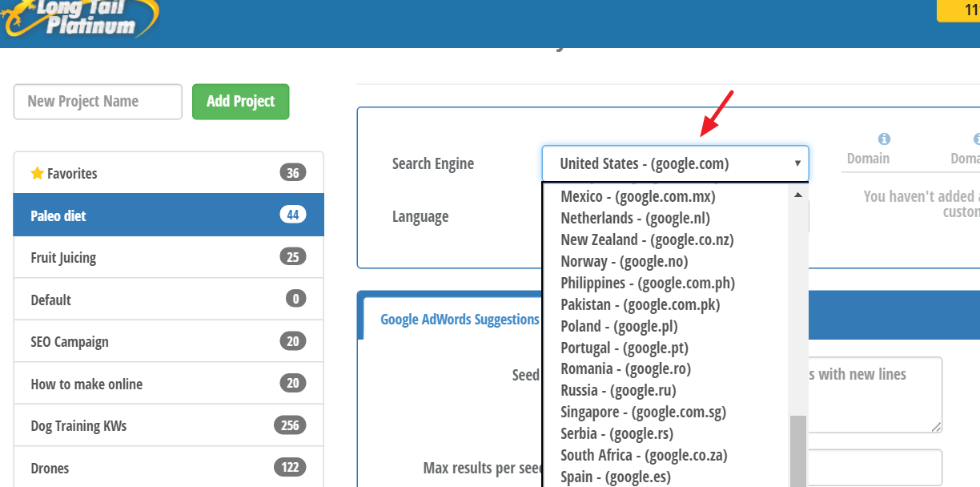Click the 256 count badge on Dog Training KWs

pyautogui.click(x=293, y=425)
